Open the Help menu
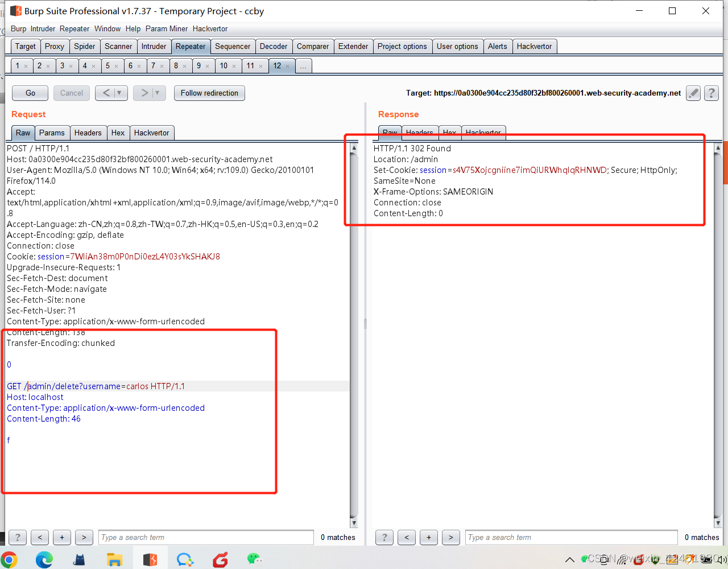This screenshot has height=569, width=728. (x=133, y=28)
